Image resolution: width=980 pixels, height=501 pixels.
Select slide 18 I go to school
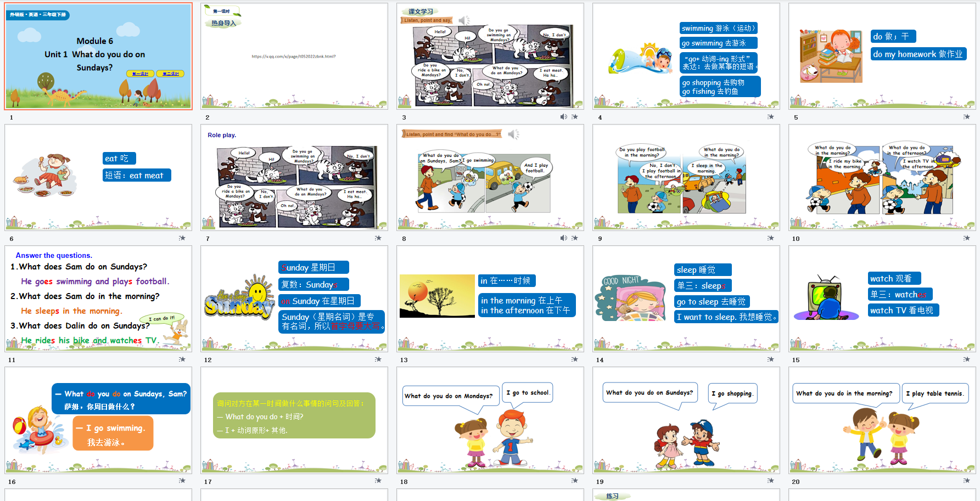(490, 421)
